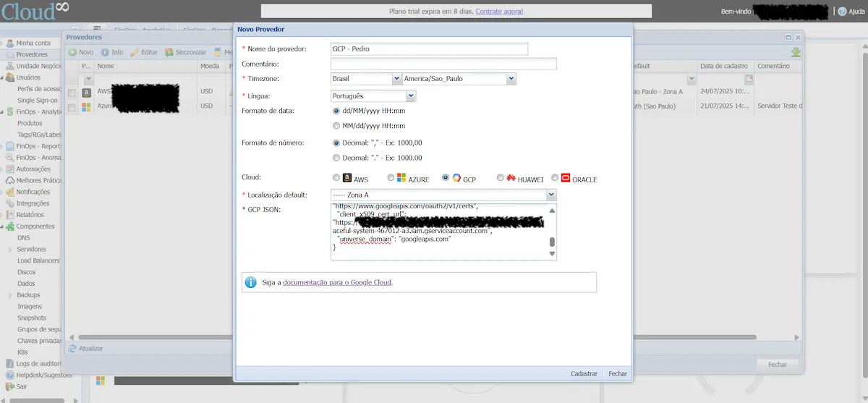Choose AZURE as the cloud
The image size is (868, 403).
tap(391, 177)
